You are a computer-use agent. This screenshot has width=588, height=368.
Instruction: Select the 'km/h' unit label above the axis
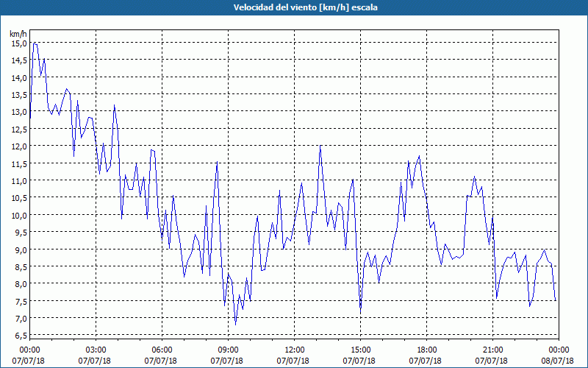18,34
